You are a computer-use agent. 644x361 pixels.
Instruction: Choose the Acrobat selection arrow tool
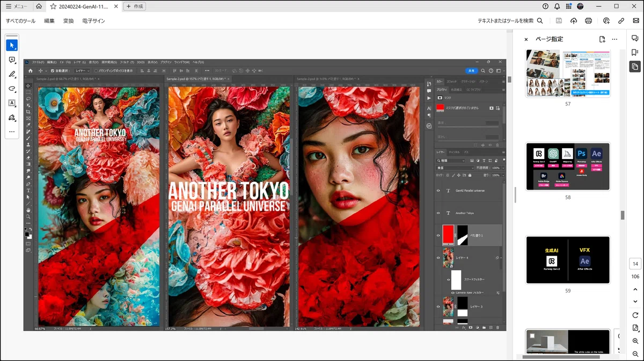[12, 45]
